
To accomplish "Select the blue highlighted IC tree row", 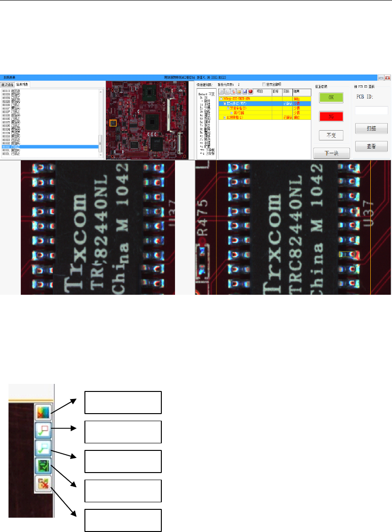I will pyautogui.click(x=265, y=103).
